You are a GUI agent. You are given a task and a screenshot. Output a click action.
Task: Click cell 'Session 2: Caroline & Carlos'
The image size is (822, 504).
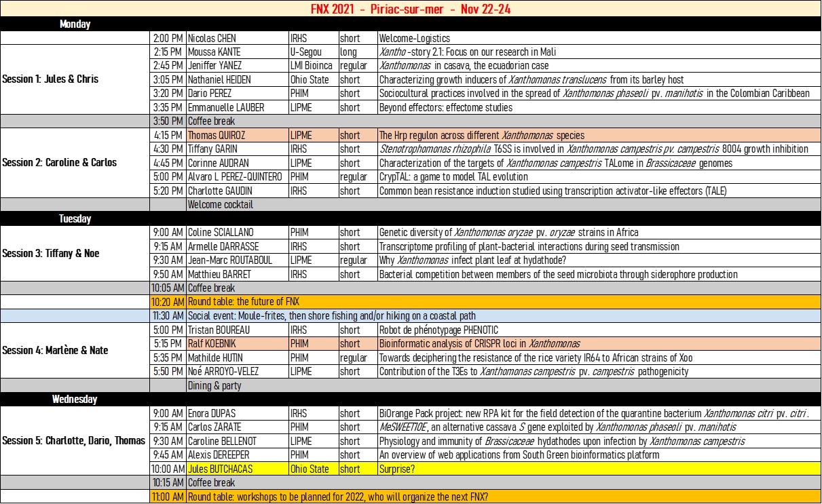(x=75, y=163)
